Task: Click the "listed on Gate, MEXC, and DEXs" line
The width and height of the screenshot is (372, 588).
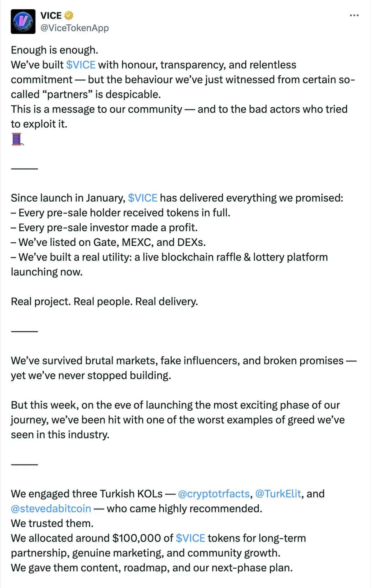Action: [x=112, y=242]
